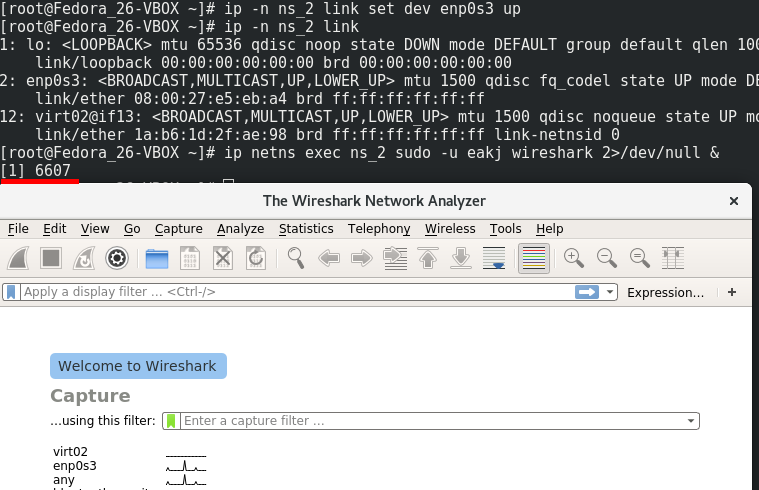Reload this capture file icon
Image resolution: width=759 pixels, height=490 pixels.
click(x=256, y=258)
